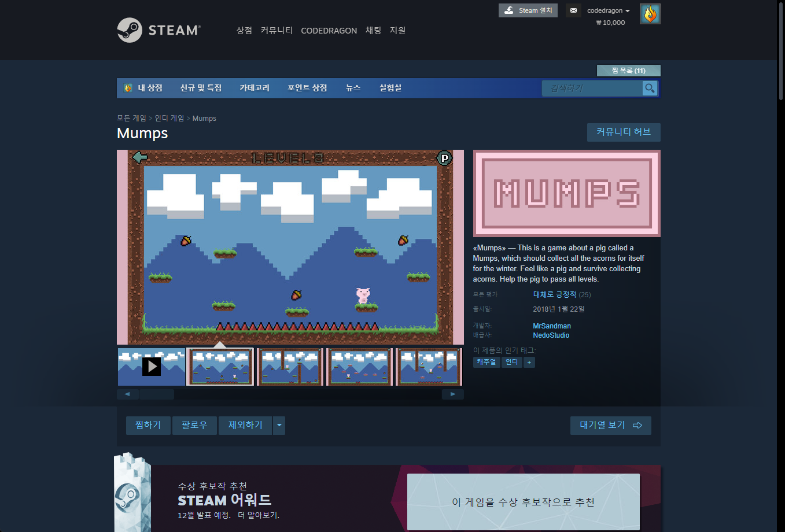
Task: Open 찜 목록 (11) wishlist
Action: point(628,71)
